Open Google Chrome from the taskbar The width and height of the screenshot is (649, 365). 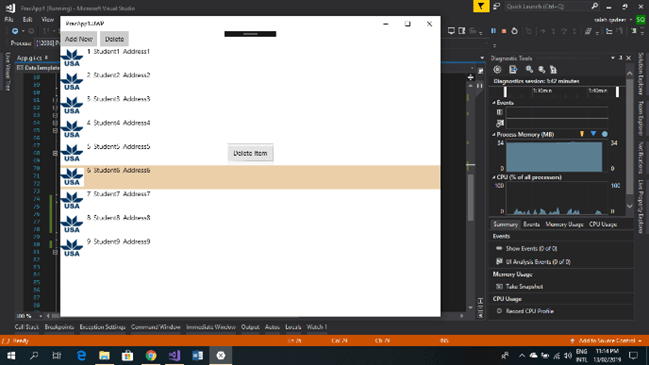pyautogui.click(x=151, y=355)
